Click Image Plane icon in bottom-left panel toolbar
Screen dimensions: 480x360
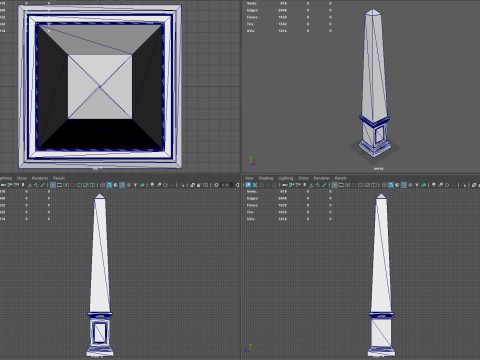(x=30, y=185)
